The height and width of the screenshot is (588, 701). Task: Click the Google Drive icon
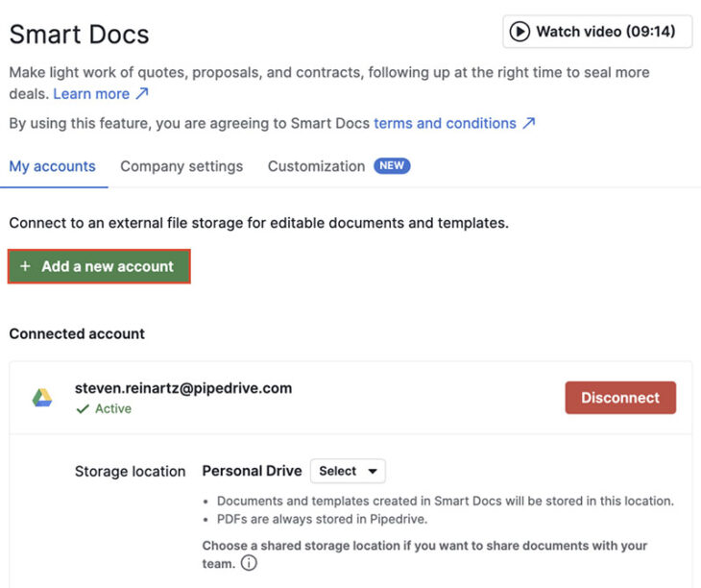(42, 398)
